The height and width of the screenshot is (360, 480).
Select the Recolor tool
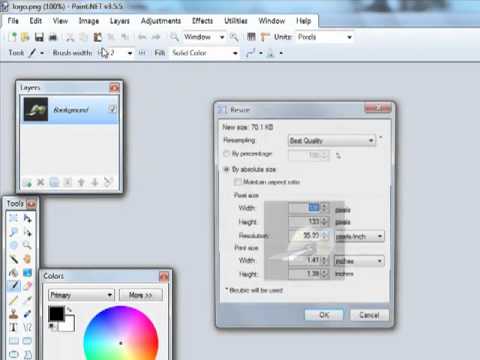tap(27, 314)
